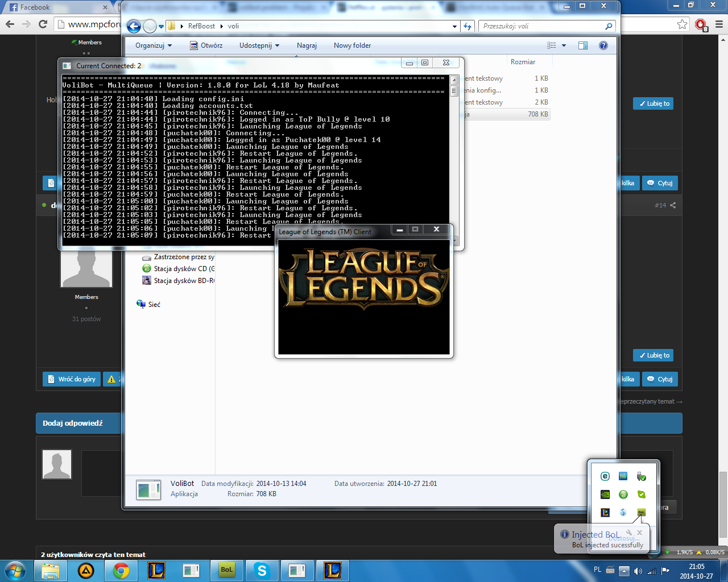This screenshot has width=728, height=582.
Task: Click the forum member avatar above '31 postów'
Action: (86, 268)
